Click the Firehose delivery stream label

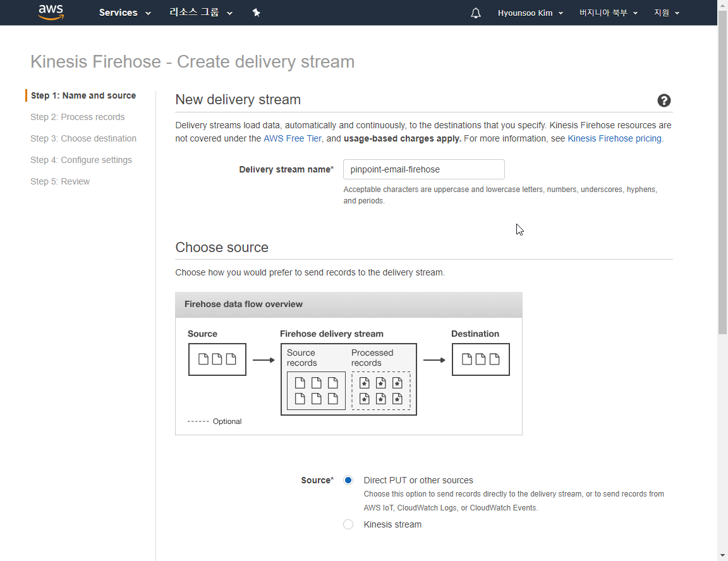[332, 334]
